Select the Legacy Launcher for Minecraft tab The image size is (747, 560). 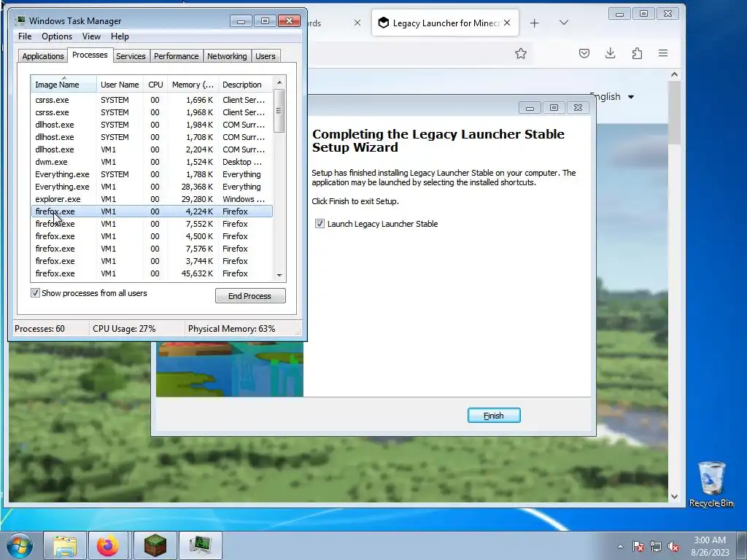pos(445,23)
